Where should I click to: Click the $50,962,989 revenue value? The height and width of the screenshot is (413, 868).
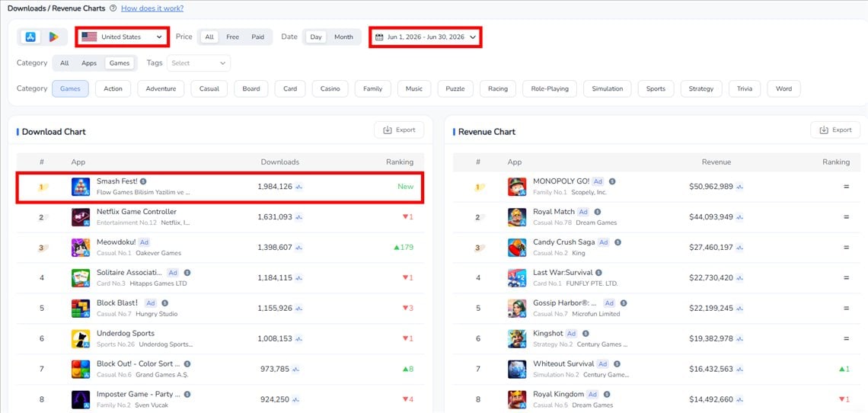[x=711, y=187]
